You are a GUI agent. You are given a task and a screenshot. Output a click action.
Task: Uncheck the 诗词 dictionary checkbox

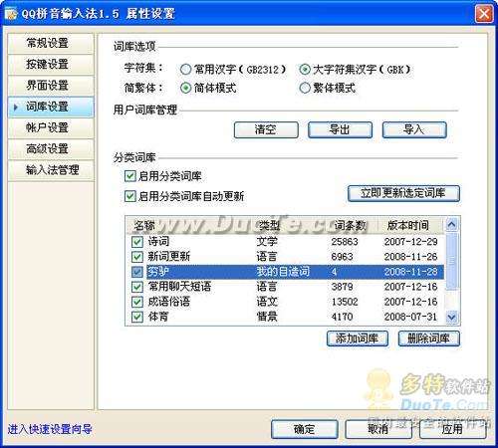[137, 242]
